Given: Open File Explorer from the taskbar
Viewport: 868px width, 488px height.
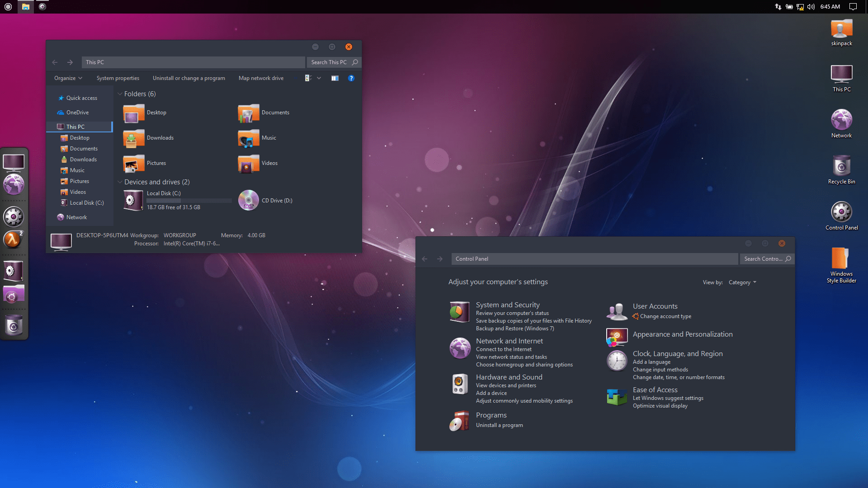Looking at the screenshot, I should (26, 6).
